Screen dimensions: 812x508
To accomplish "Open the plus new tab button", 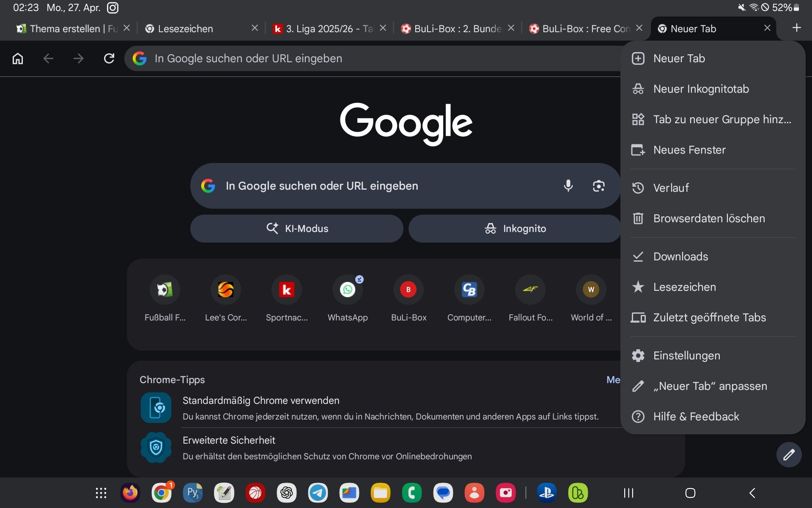I will pyautogui.click(x=796, y=28).
